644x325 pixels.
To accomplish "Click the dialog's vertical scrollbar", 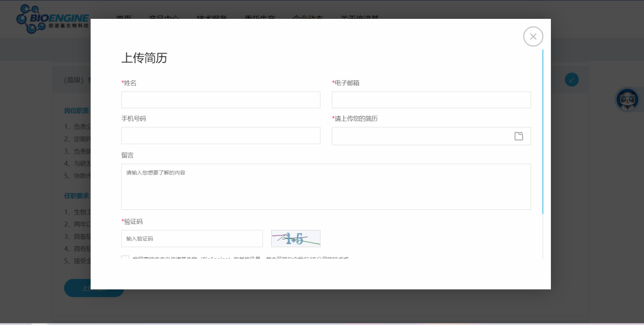I will [543, 131].
